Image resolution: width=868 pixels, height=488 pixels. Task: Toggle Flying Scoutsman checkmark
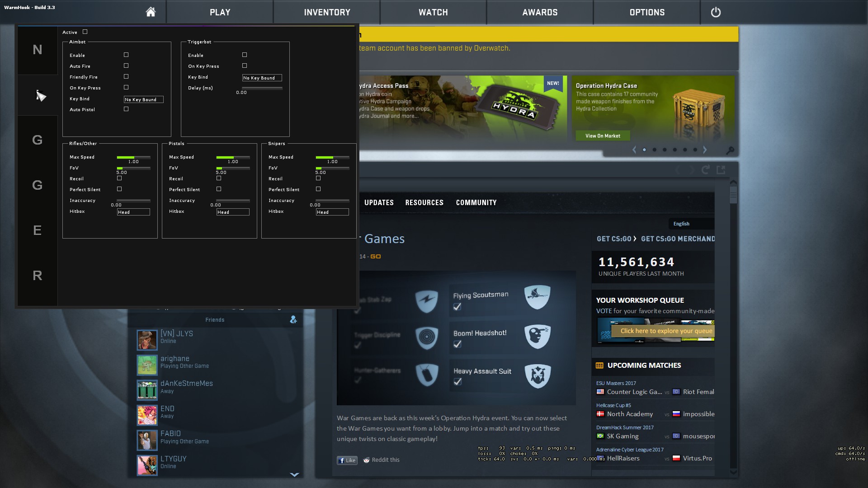coord(458,306)
